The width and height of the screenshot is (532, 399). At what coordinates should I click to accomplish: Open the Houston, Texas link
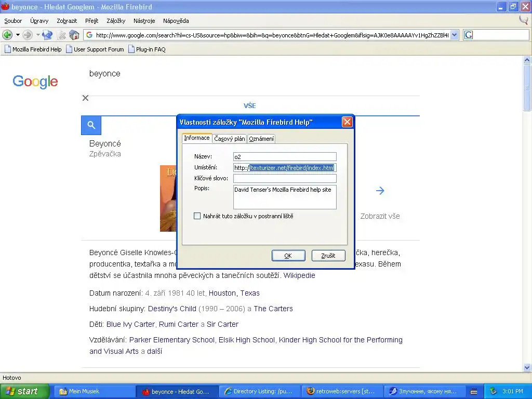point(234,293)
